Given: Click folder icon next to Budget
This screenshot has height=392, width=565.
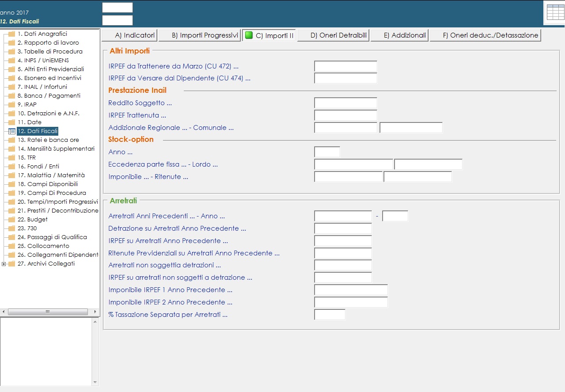Looking at the screenshot, I should pos(11,220).
